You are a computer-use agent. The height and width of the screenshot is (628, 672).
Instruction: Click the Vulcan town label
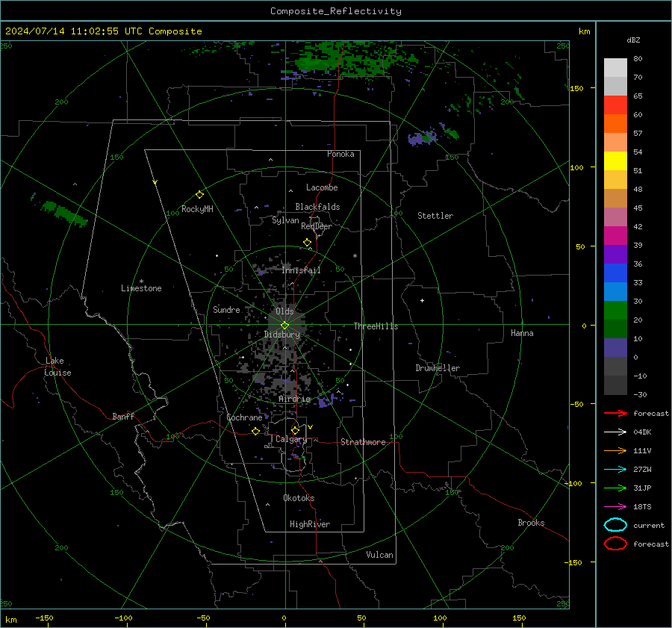[x=379, y=555]
